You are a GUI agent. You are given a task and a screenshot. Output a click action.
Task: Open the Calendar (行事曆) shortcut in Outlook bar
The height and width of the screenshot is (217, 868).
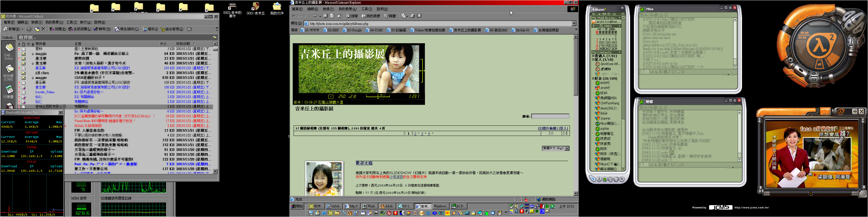(x=9, y=92)
